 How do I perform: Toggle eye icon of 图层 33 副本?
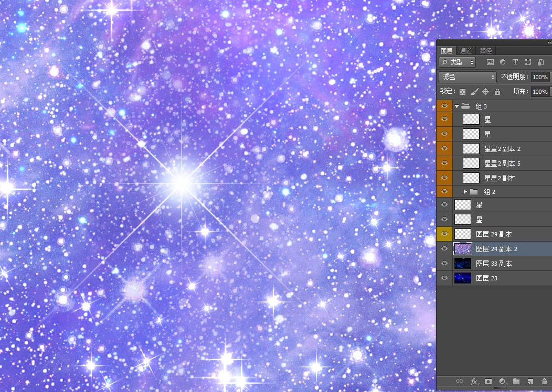[x=444, y=263]
